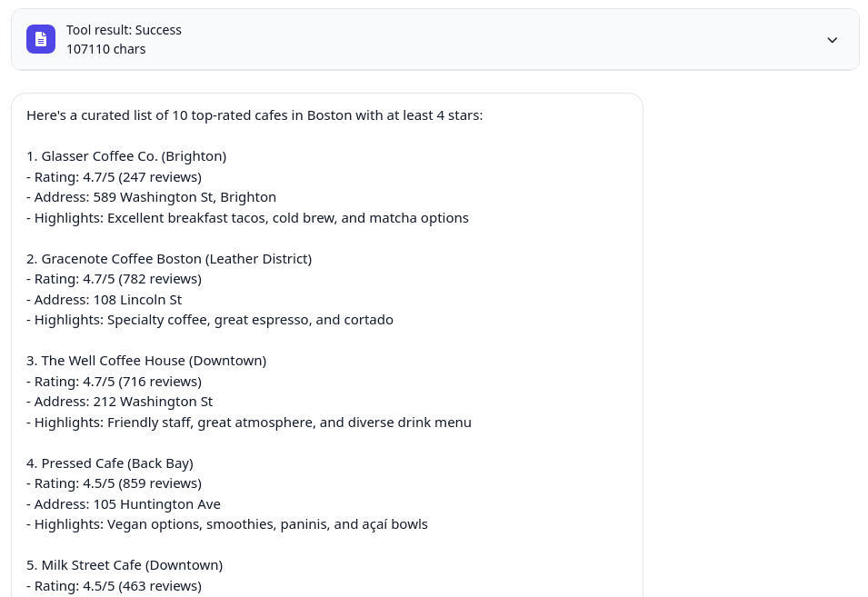Select the curated list intro sentence
Screen dimensions: 868x597
[254, 114]
